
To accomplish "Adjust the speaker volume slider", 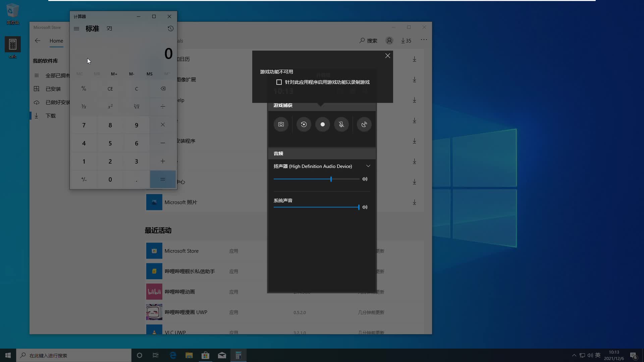I will (317, 179).
